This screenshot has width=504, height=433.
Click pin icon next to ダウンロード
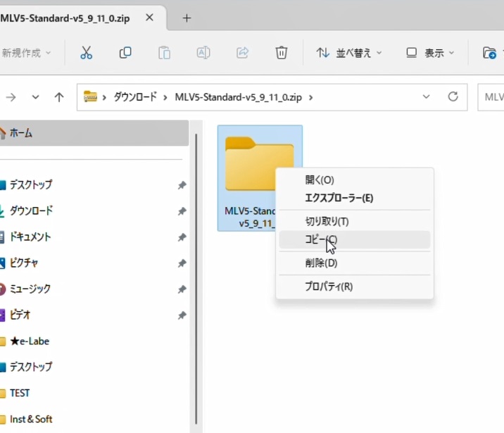click(182, 211)
